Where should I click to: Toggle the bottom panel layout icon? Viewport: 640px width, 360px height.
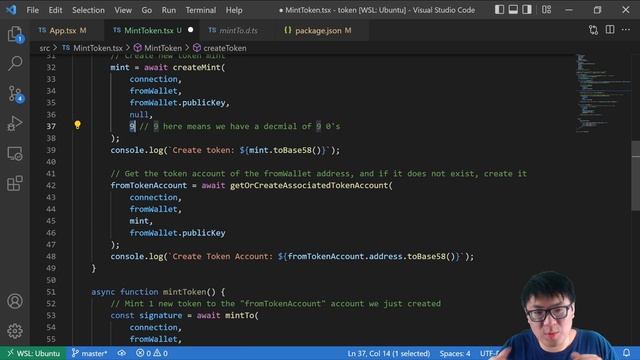tap(513, 9)
